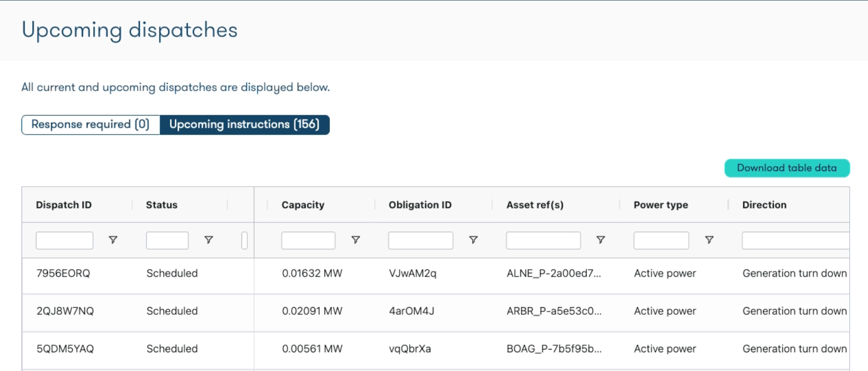868x371 pixels.
Task: Open the Obligation ID filter funnel icon
Action: 473,240
